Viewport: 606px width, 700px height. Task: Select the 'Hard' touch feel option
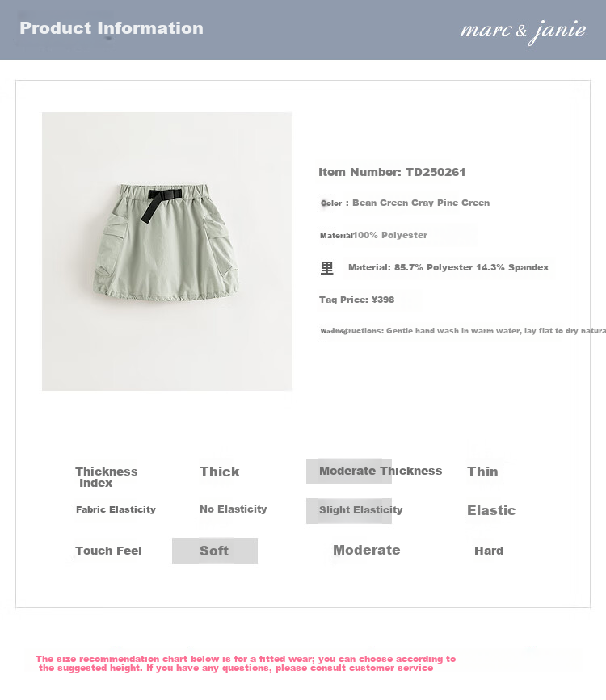point(489,551)
